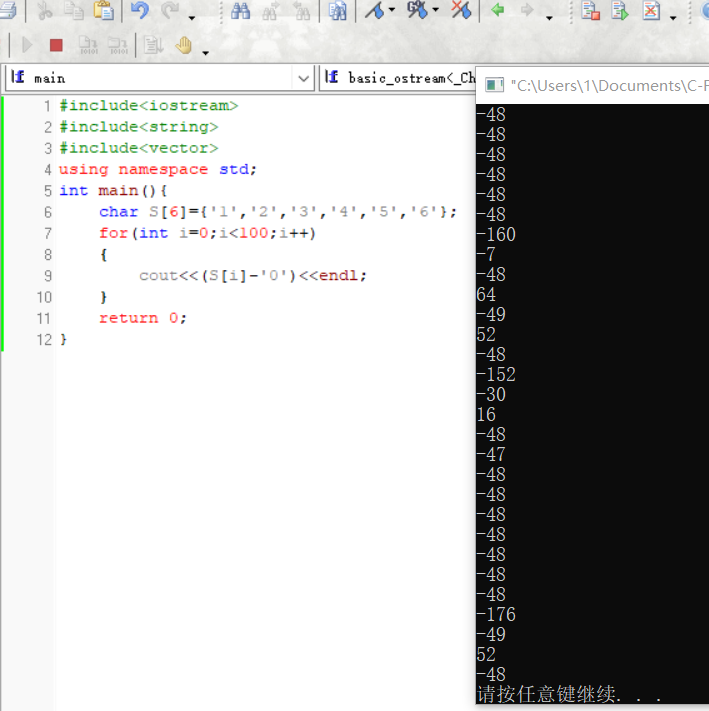Viewport: 709px width, 711px height.
Task: Click the Compile file icon
Action: [x=591, y=10]
